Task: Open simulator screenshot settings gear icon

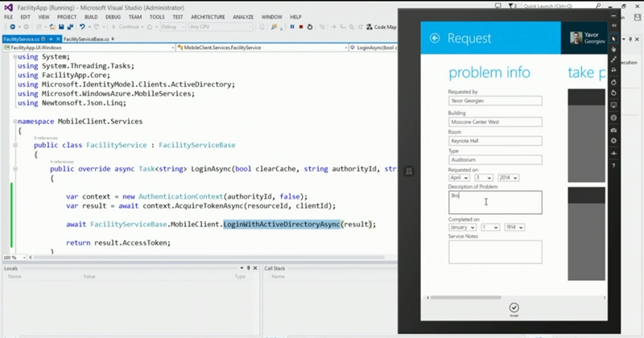Action: pos(613,141)
